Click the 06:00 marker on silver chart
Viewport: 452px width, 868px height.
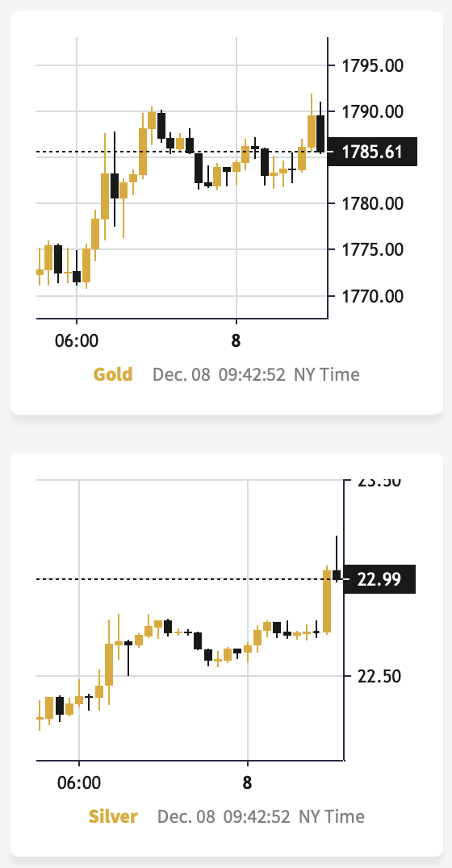[78, 782]
